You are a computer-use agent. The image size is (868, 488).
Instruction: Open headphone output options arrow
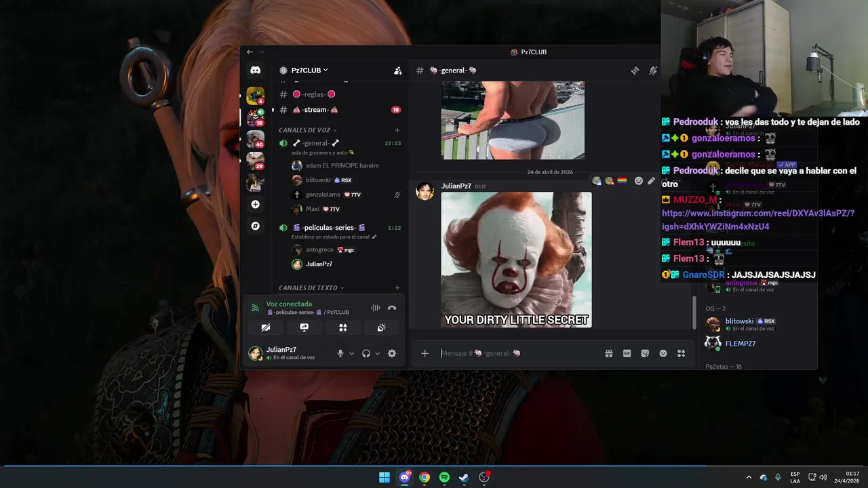[378, 353]
